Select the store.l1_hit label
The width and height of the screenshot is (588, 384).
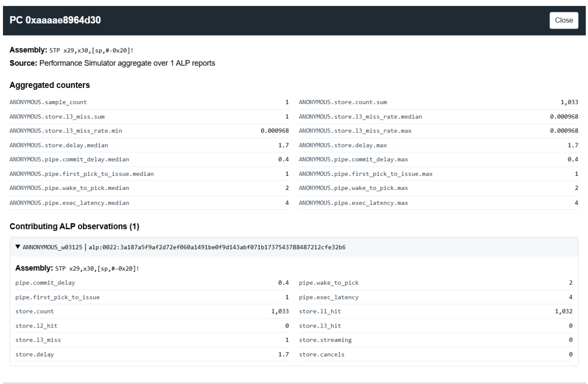[x=320, y=311]
